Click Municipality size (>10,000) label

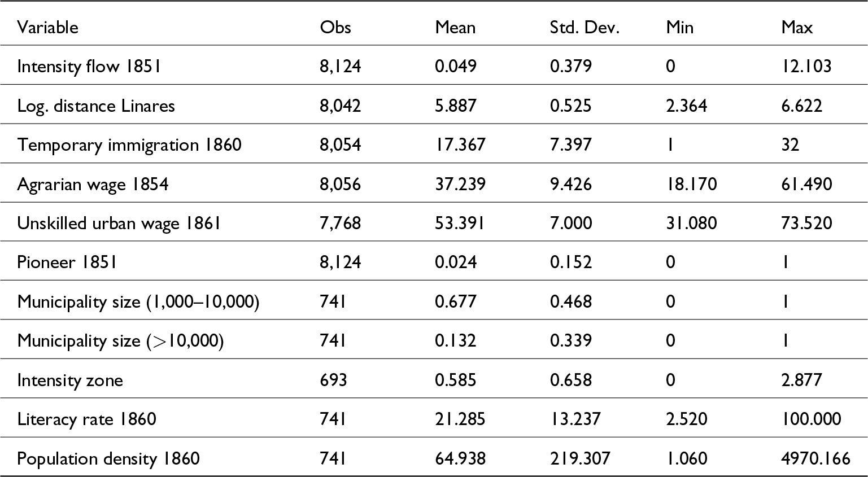coord(120,341)
